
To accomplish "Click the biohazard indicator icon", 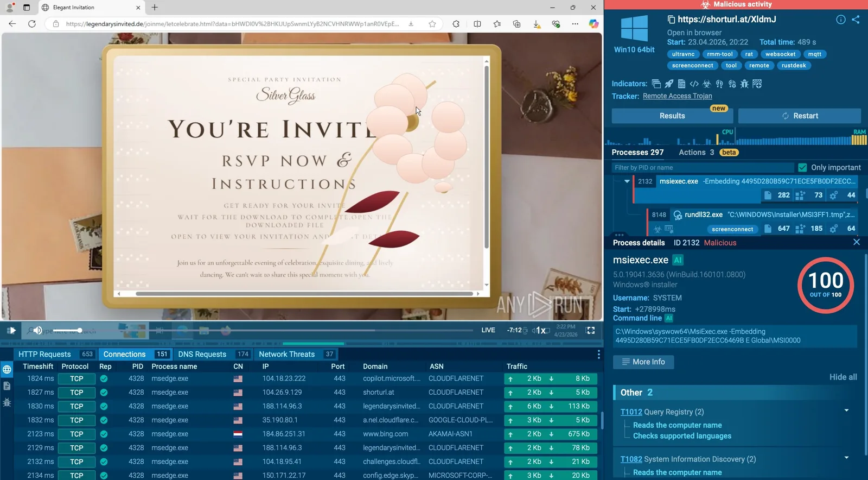I will (x=706, y=84).
